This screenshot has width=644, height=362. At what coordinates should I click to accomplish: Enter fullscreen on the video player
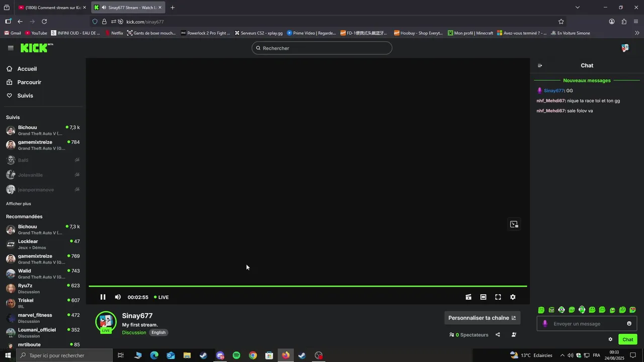[498, 297]
